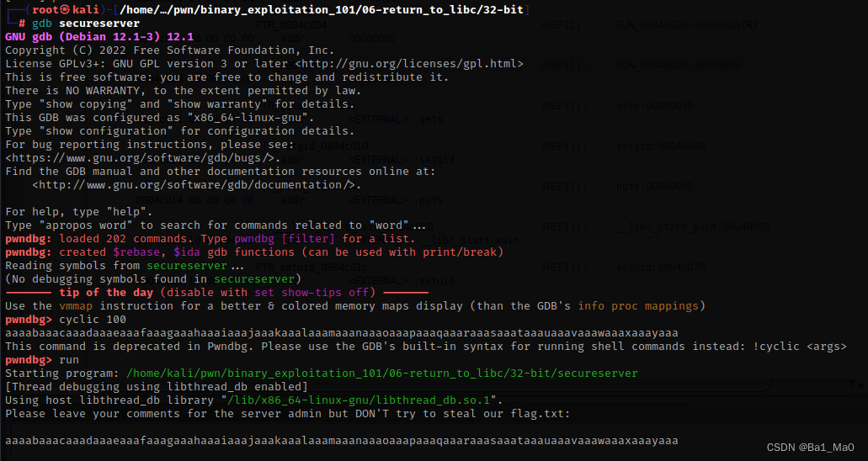This screenshot has width=868, height=461.
Task: Click the libthread_db.so.1 library path
Action: click(359, 400)
